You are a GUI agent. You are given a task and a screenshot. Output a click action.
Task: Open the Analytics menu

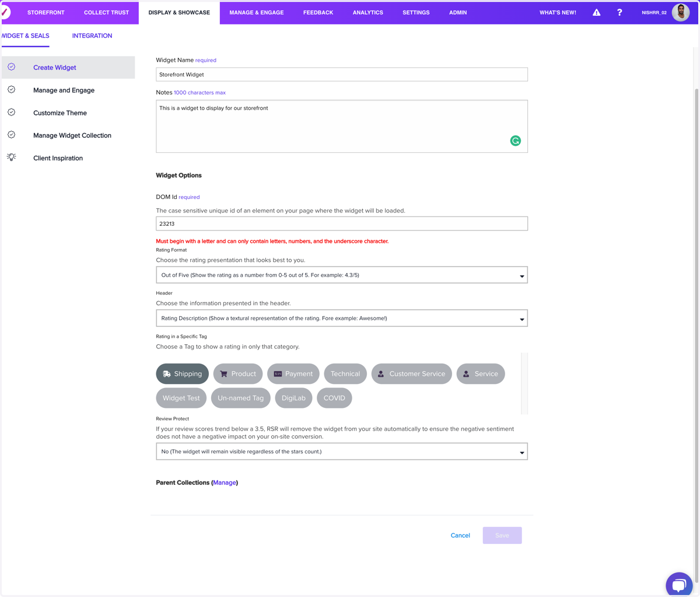click(x=368, y=12)
